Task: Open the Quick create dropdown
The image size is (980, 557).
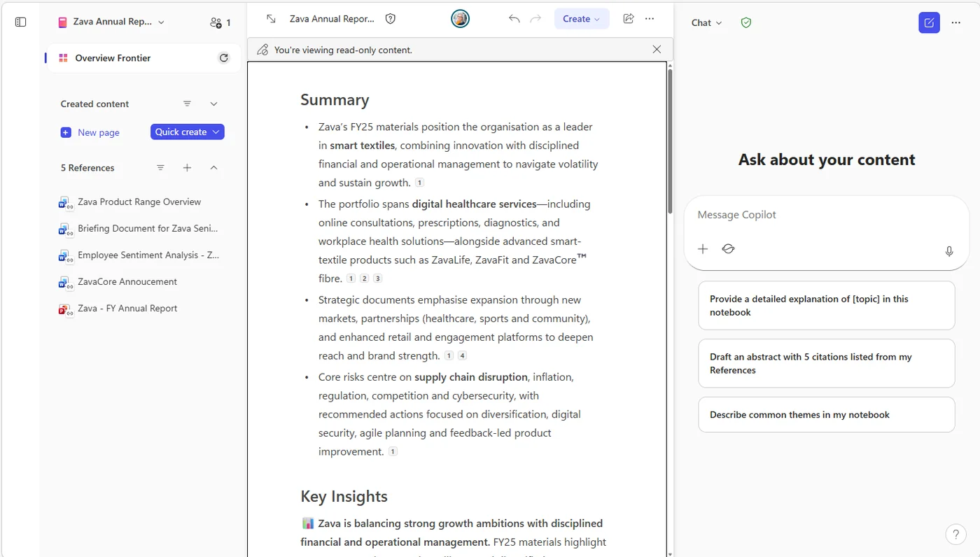Action: [188, 132]
